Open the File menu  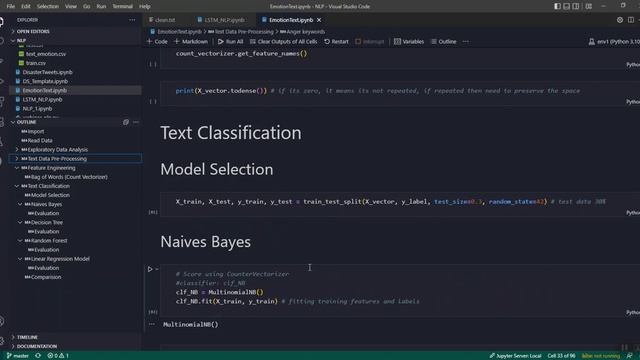pyautogui.click(x=11, y=6)
